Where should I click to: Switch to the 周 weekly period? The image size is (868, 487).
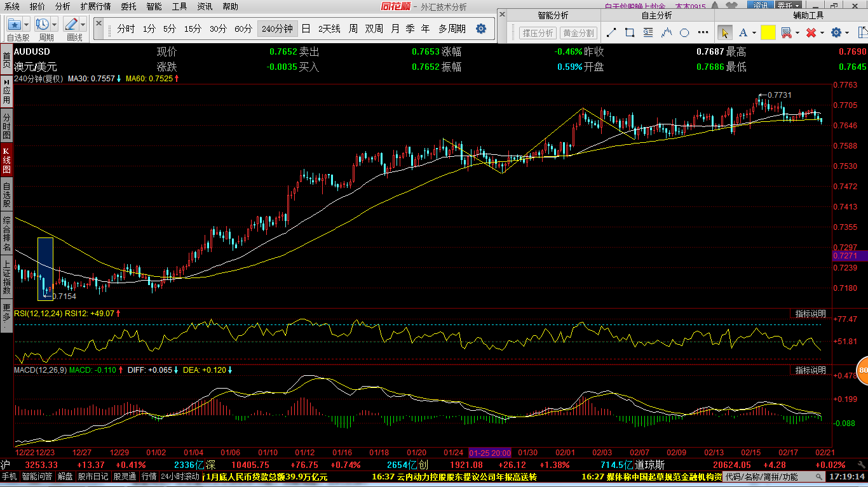[353, 29]
